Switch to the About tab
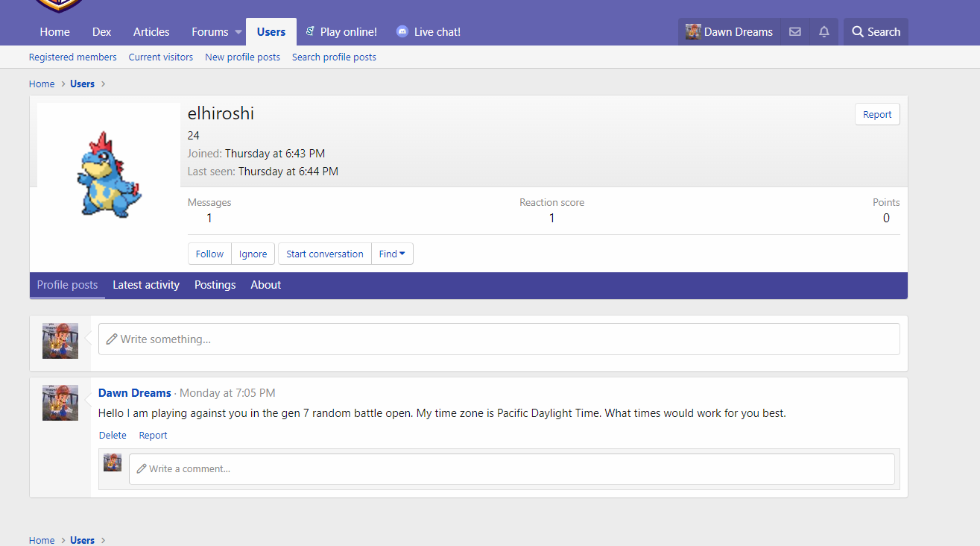The width and height of the screenshot is (980, 546). (266, 285)
